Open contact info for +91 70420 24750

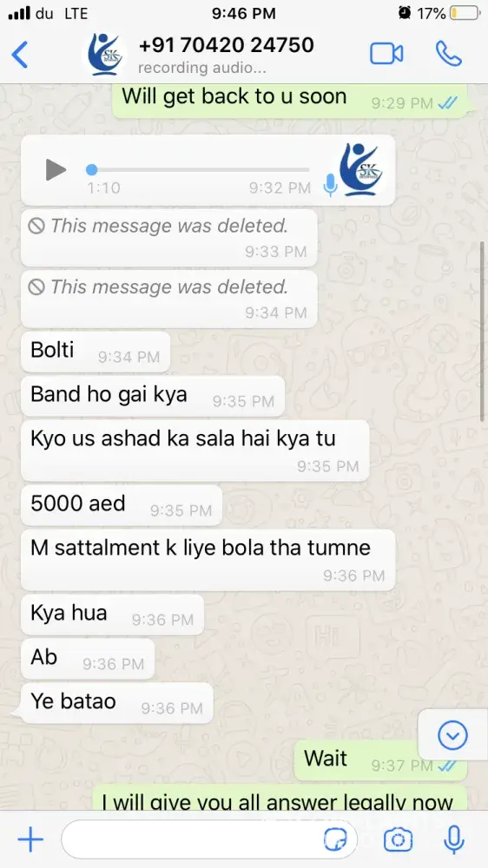click(x=226, y=45)
